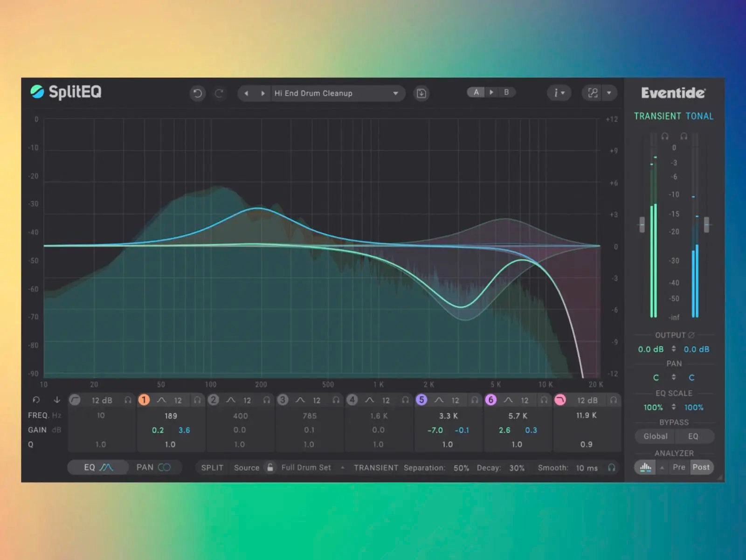Change band 5 filter shape
Image resolution: width=746 pixels, height=560 pixels.
point(439,400)
